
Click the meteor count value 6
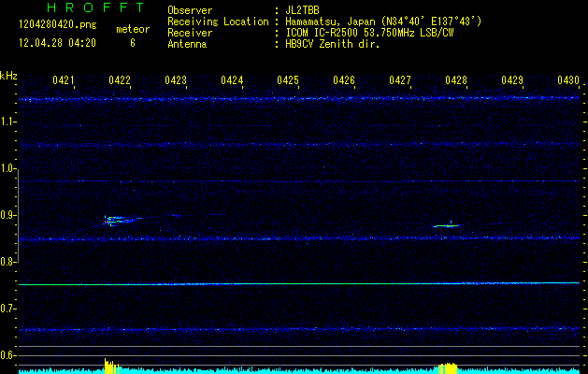tap(133, 42)
